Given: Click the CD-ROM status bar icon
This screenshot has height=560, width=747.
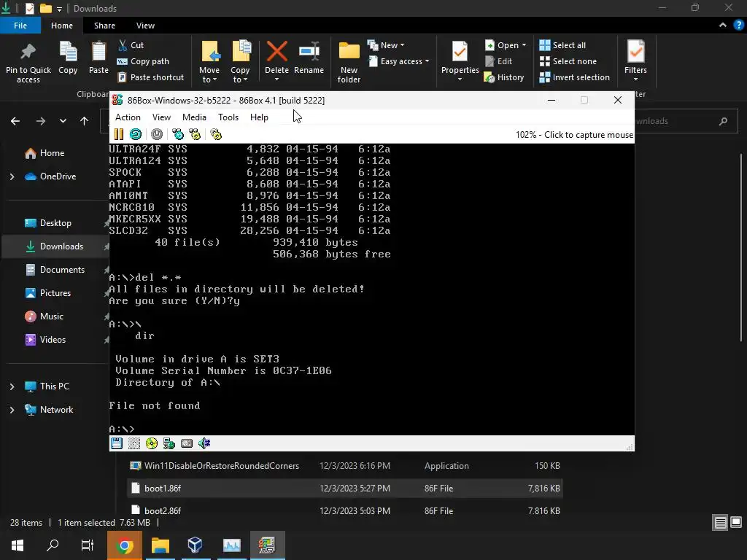Looking at the screenshot, I should click(x=152, y=443).
